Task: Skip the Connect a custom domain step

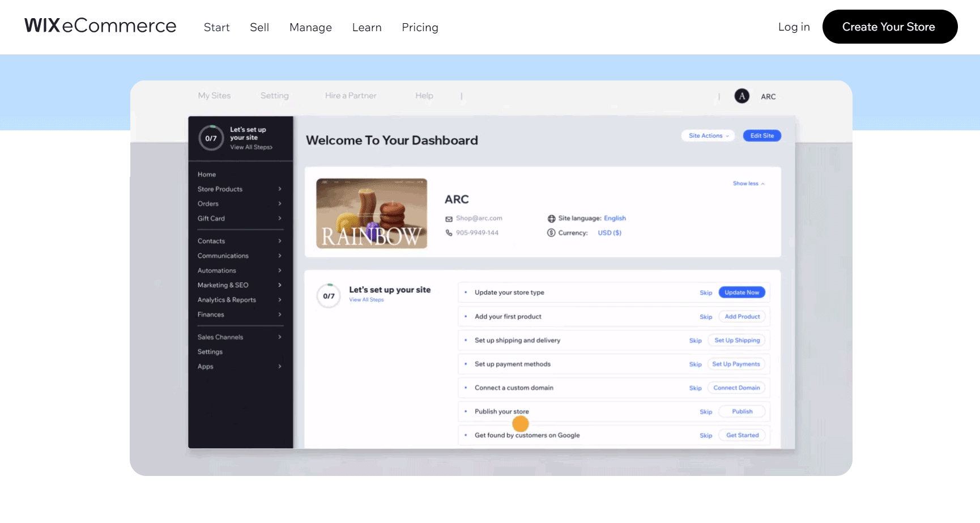Action: (696, 388)
